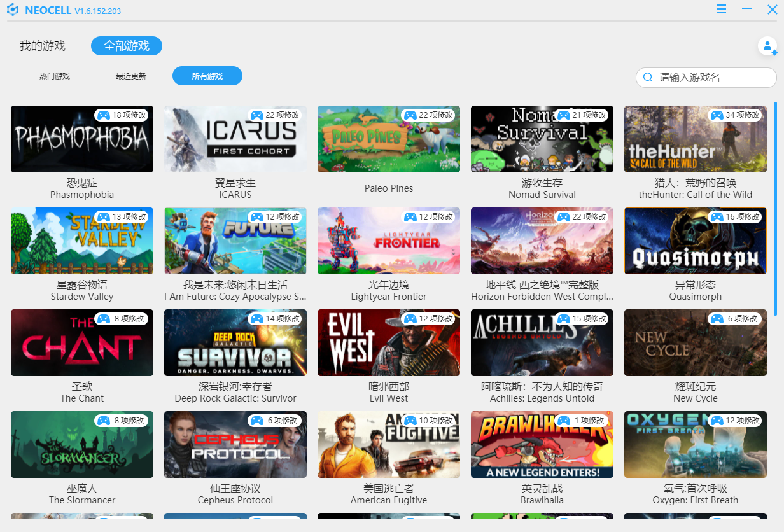
Task: Click the title text 地平线 西之绝境™完整版
Action: (542, 285)
